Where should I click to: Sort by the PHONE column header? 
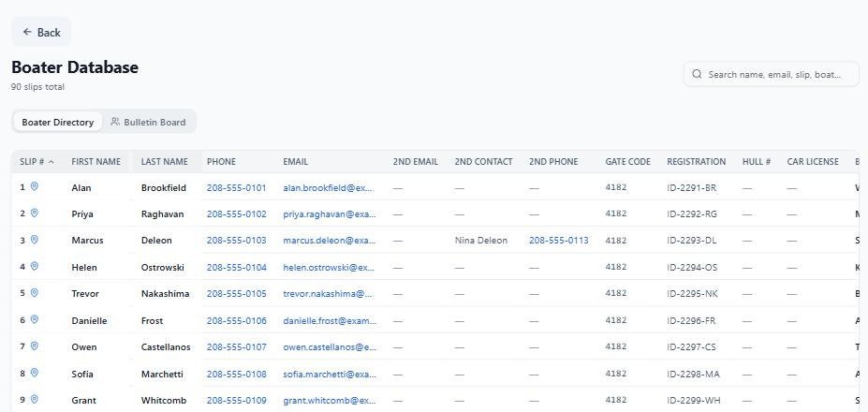[221, 162]
